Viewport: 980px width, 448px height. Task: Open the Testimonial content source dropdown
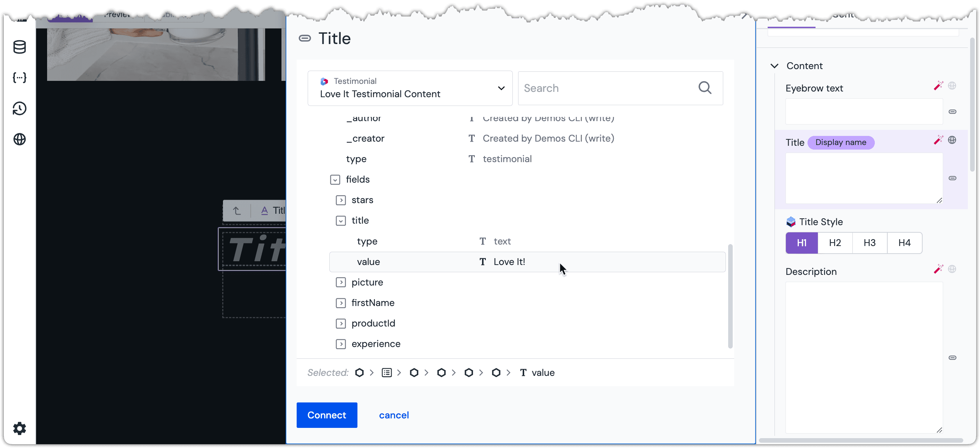411,87
